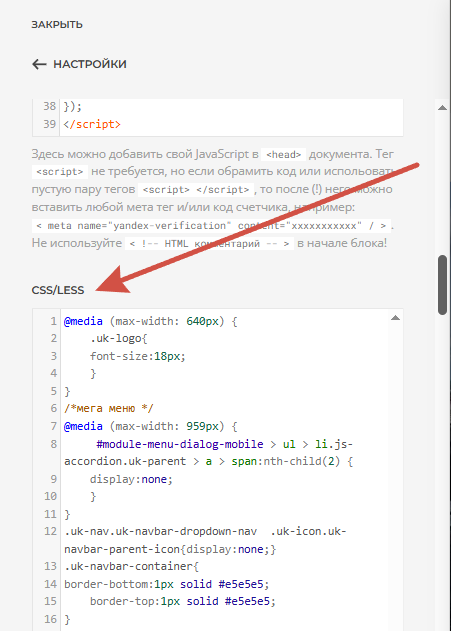
Task: Place cursor on the closing </script> tag line
Action: pos(92,124)
